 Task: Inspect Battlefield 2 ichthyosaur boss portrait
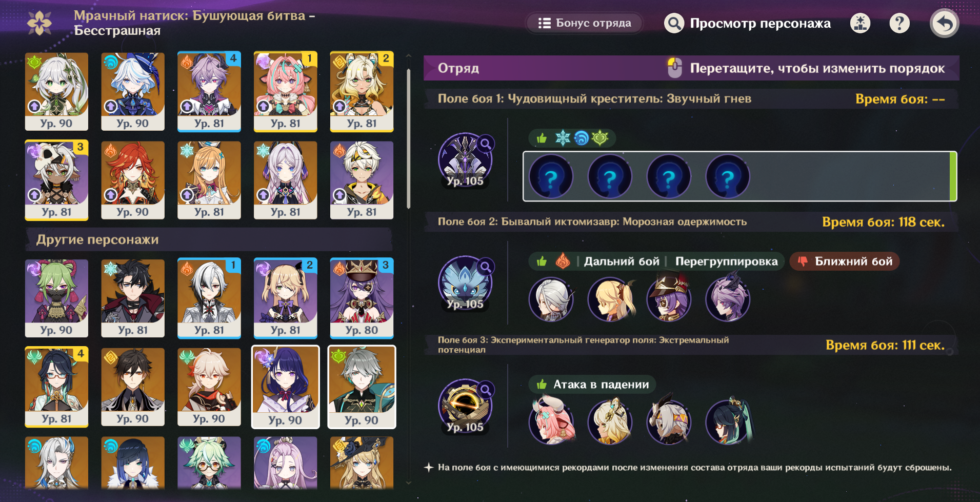[x=465, y=283]
